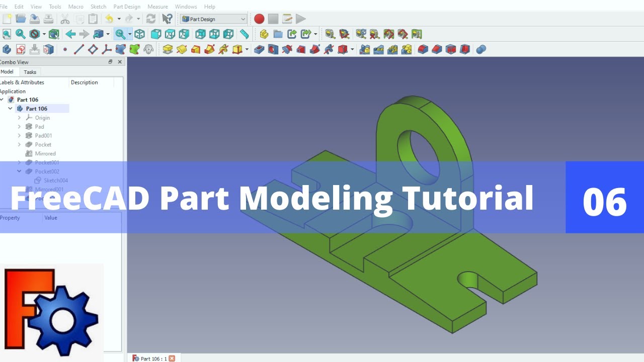This screenshot has height=362, width=644.
Task: Click the Create line datum icon
Action: (79, 49)
